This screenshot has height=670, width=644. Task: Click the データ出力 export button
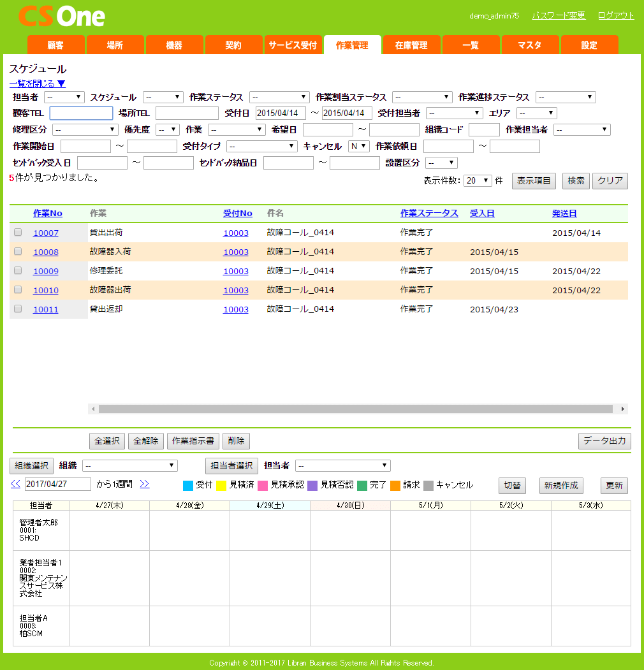tap(604, 441)
